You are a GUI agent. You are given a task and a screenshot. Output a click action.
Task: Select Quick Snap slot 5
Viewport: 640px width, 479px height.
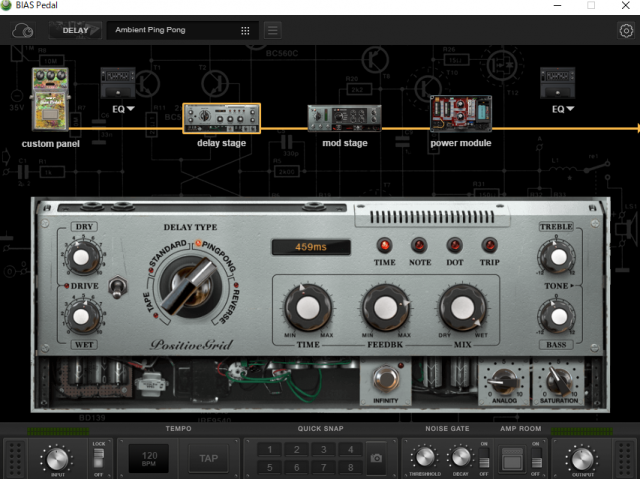tap(269, 467)
